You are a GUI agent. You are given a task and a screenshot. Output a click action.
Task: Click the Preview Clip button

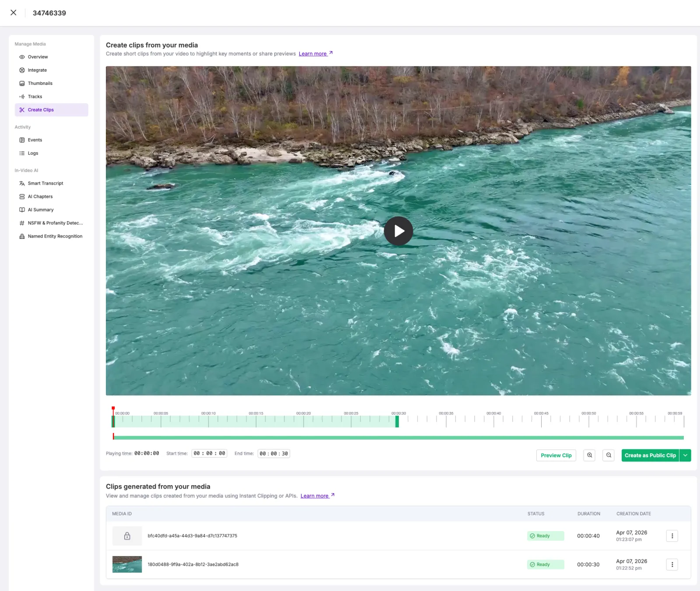556,455
